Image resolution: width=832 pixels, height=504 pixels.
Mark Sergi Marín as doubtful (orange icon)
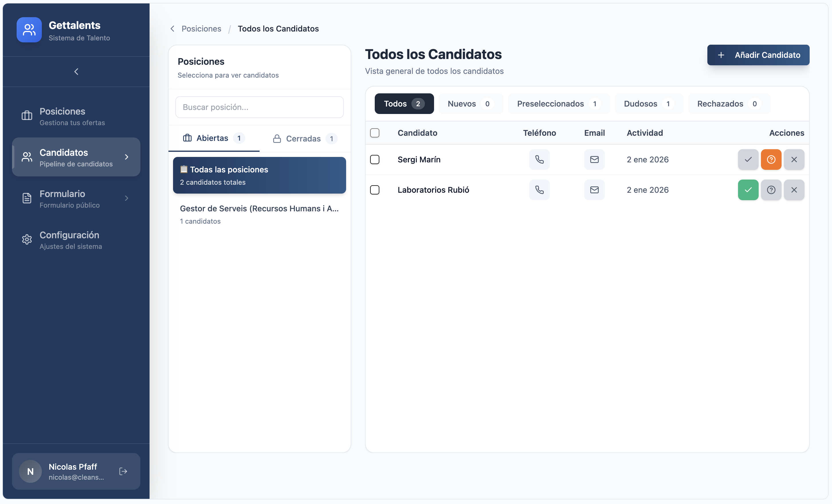(771, 159)
